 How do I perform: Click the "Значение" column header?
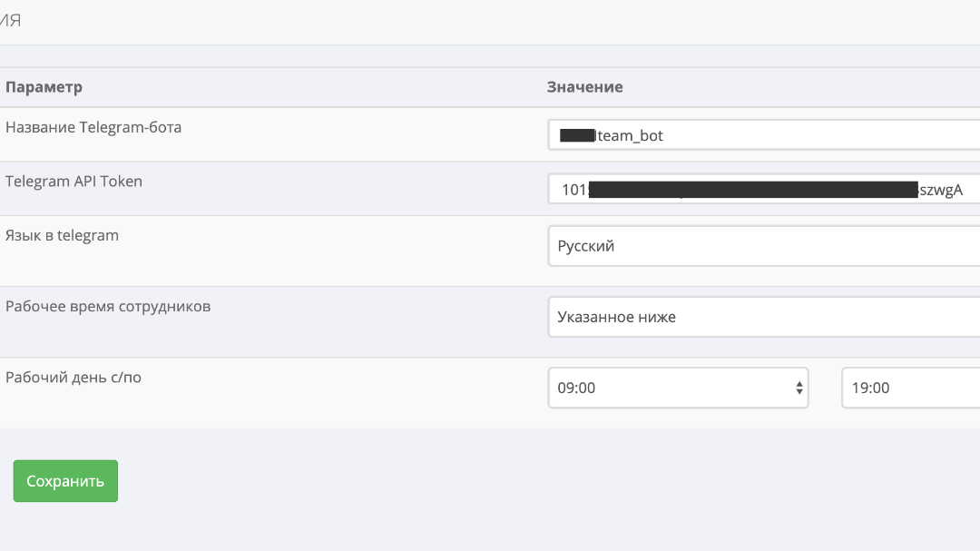click(x=585, y=87)
